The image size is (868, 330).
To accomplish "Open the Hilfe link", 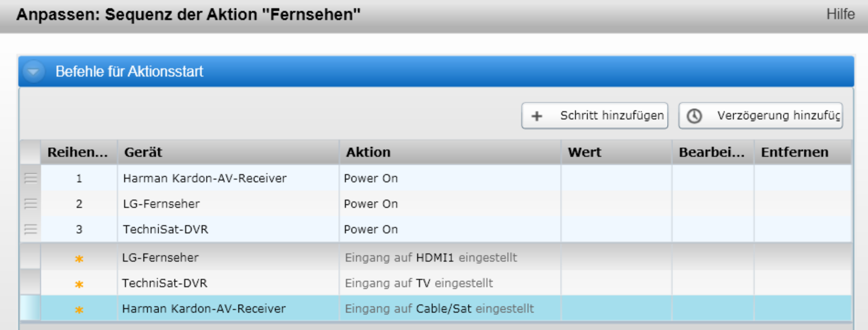I will (x=840, y=14).
